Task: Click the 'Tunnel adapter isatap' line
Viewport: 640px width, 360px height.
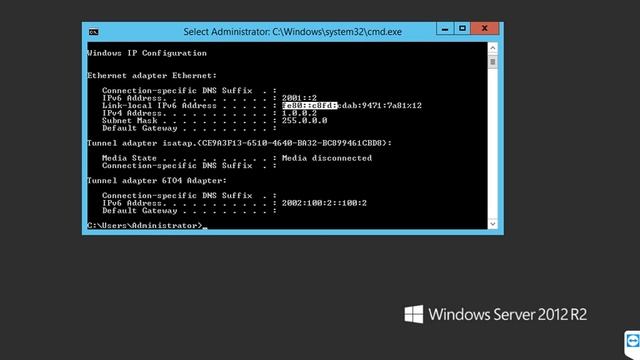Action: coord(240,143)
